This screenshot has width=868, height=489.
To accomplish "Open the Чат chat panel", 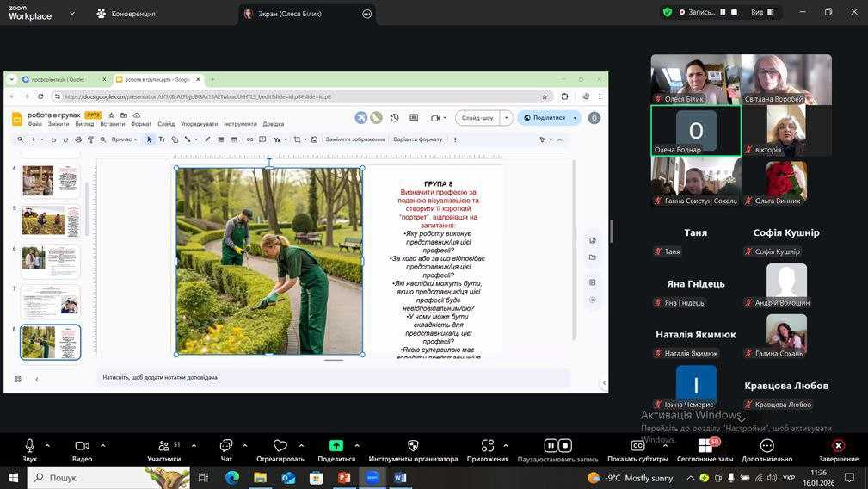I will (226, 446).
